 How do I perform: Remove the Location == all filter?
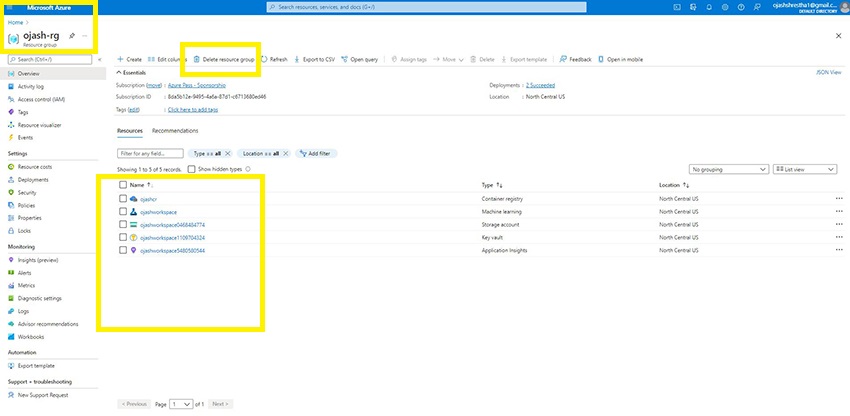[x=286, y=153]
